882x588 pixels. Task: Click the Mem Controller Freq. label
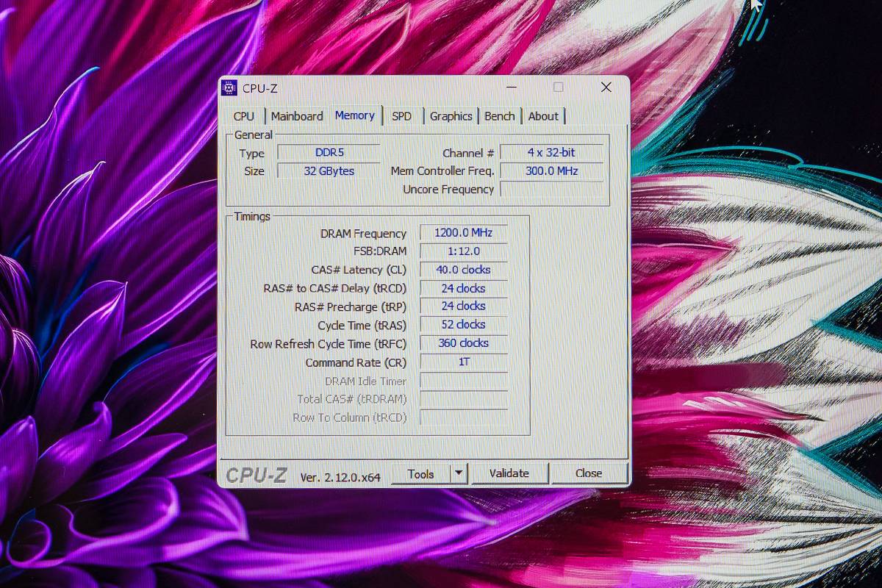click(x=442, y=171)
